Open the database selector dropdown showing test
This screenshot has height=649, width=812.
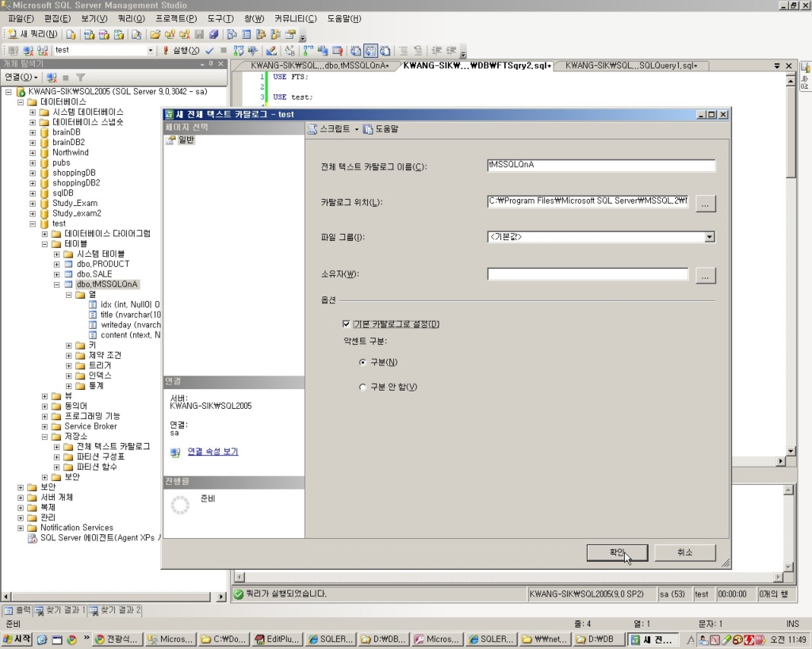click(x=150, y=50)
